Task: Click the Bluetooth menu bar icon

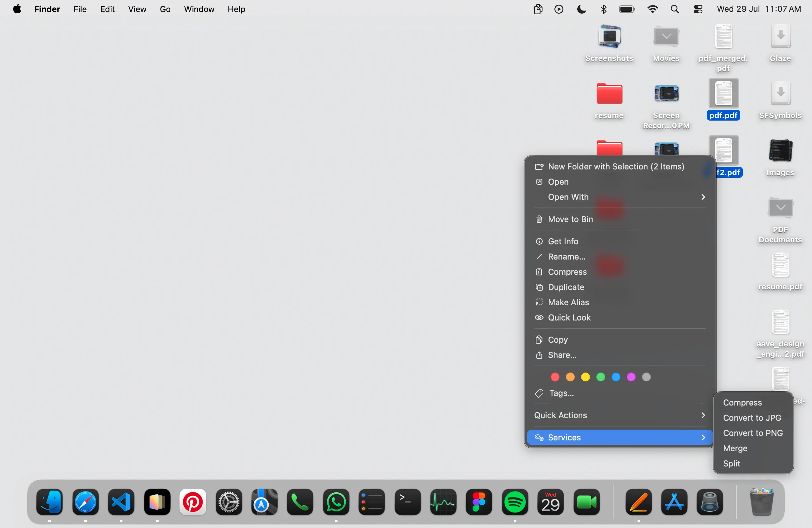Action: coord(604,9)
